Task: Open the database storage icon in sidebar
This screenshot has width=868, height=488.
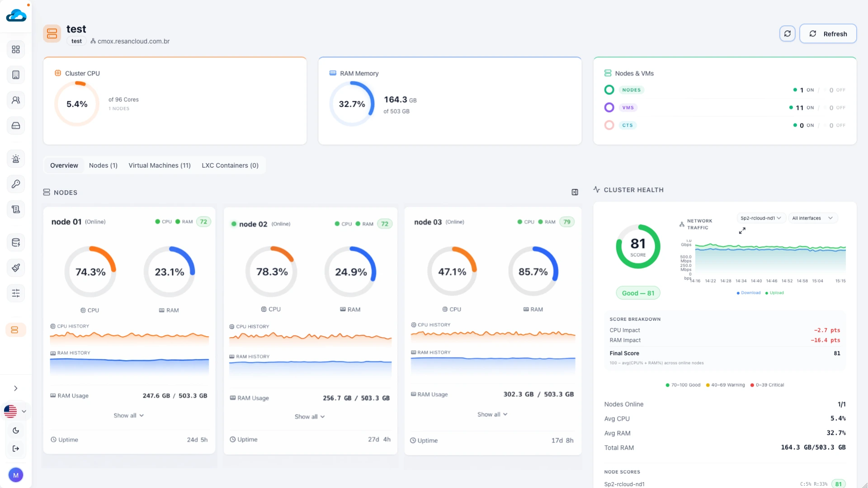Action: [x=16, y=243]
